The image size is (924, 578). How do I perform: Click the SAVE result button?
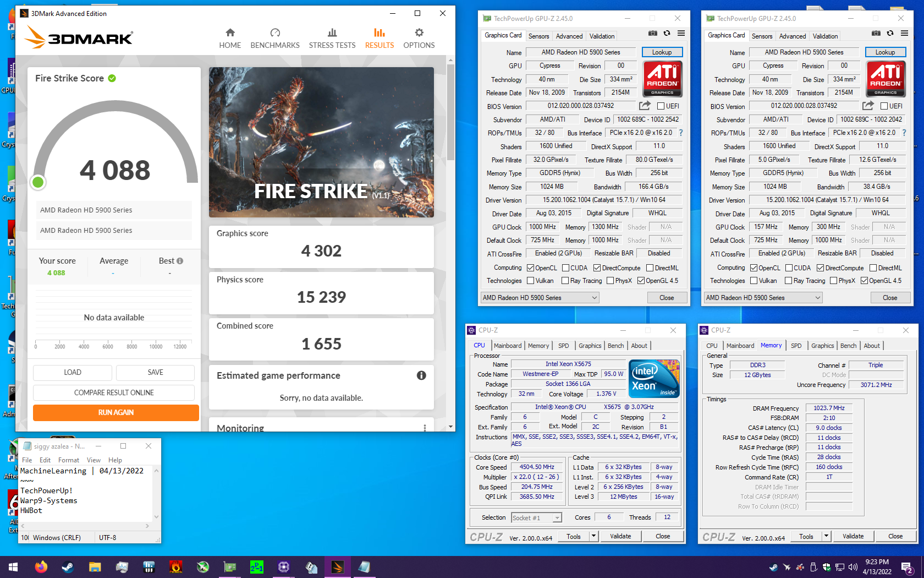[155, 373]
